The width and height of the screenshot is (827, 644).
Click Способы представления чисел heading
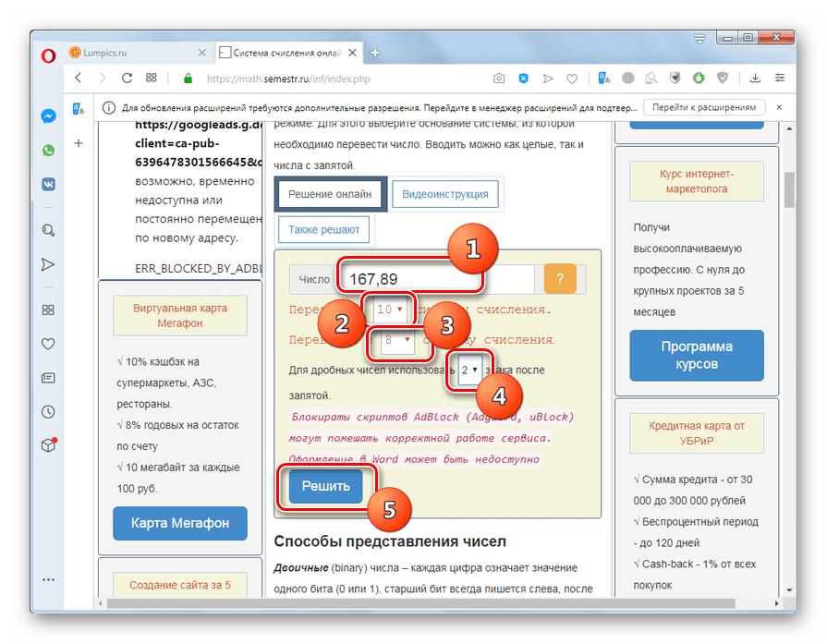390,541
